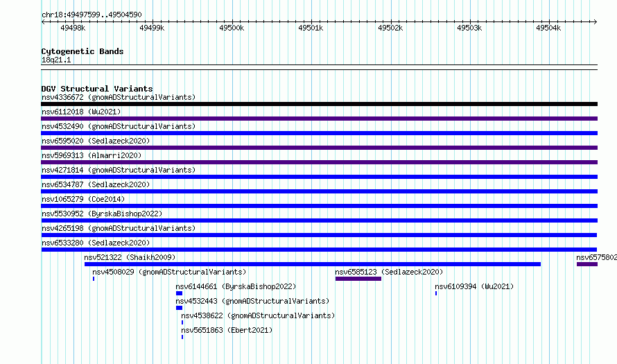Screen dimensions: 617x364
Task: Open nsv6109394 (Wu2021) label
Action: pos(474,286)
